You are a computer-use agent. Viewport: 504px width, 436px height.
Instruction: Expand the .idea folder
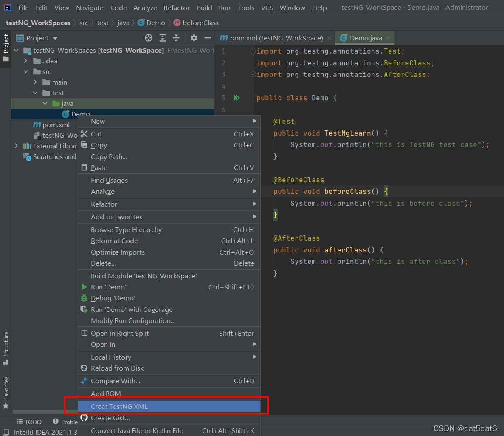click(x=26, y=61)
